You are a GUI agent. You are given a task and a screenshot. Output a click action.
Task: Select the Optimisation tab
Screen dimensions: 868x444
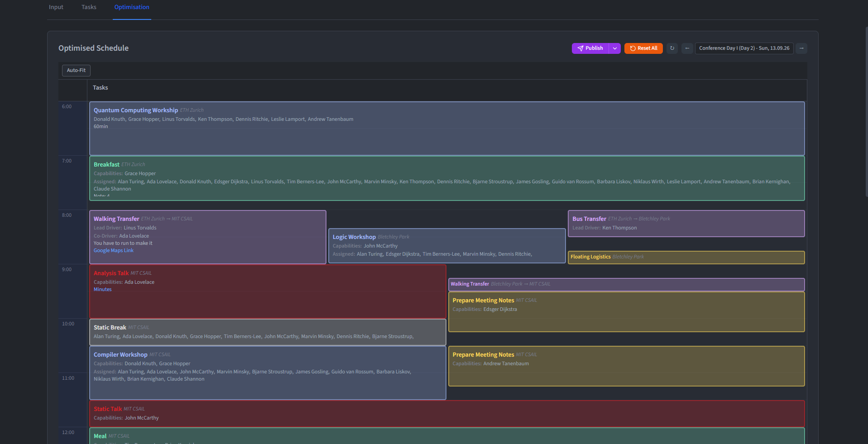click(132, 7)
